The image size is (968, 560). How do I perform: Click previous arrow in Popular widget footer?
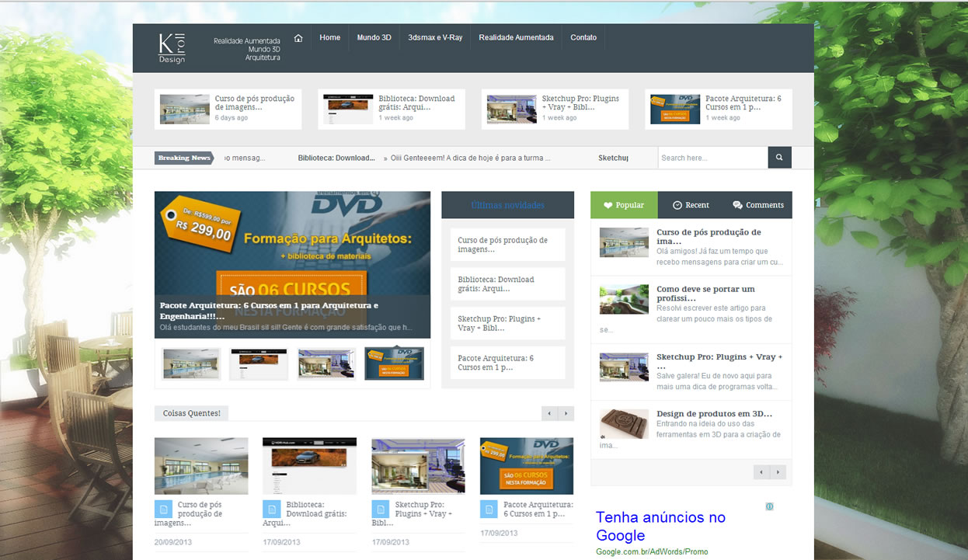pyautogui.click(x=761, y=472)
